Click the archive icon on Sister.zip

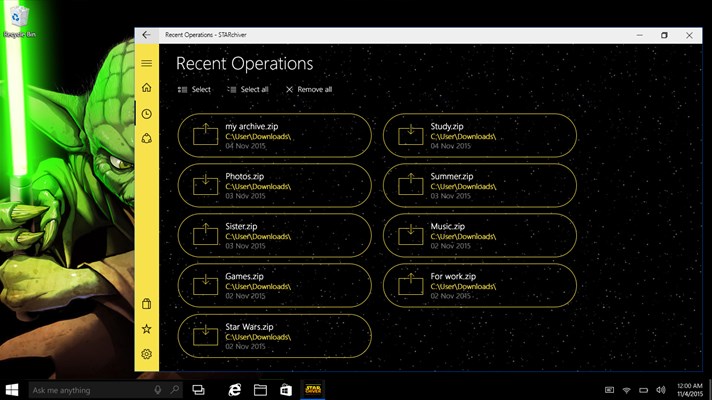coord(205,235)
